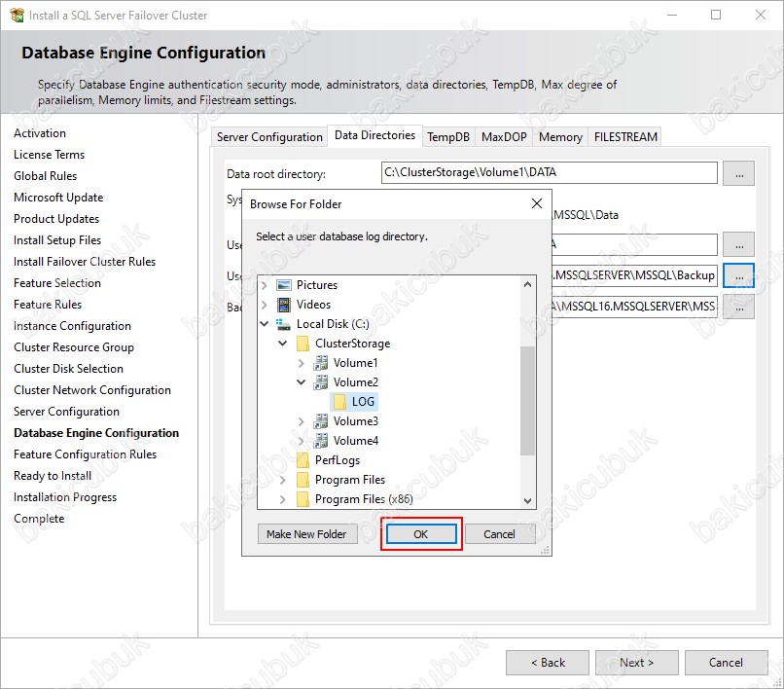
Task: Click the License Terms step
Action: tap(49, 155)
